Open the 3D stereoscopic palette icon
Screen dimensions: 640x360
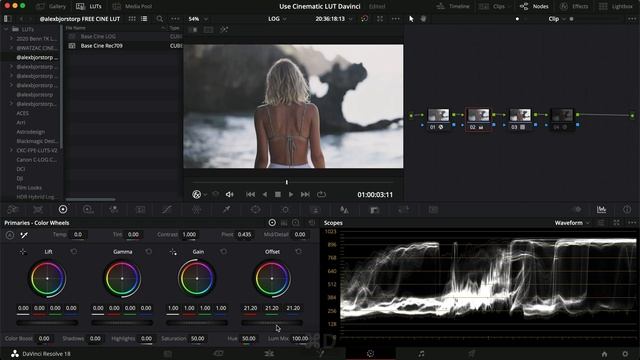click(x=433, y=209)
